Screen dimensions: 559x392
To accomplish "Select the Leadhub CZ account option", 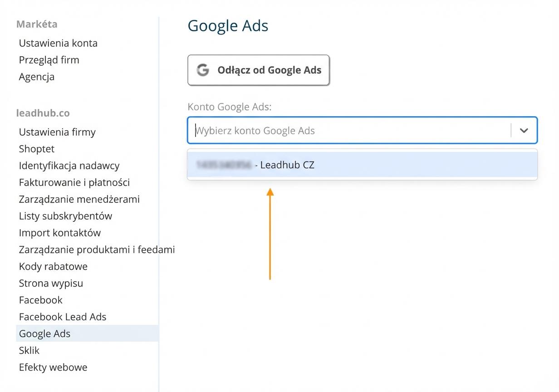I will tap(363, 165).
